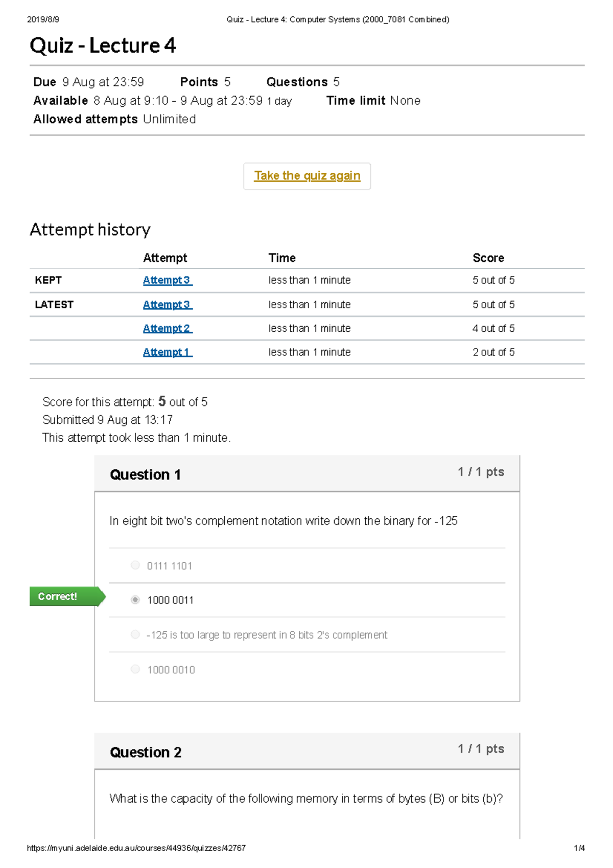Click the Take the quiz again button
Screen dimensions: 613x868
[x=307, y=176]
